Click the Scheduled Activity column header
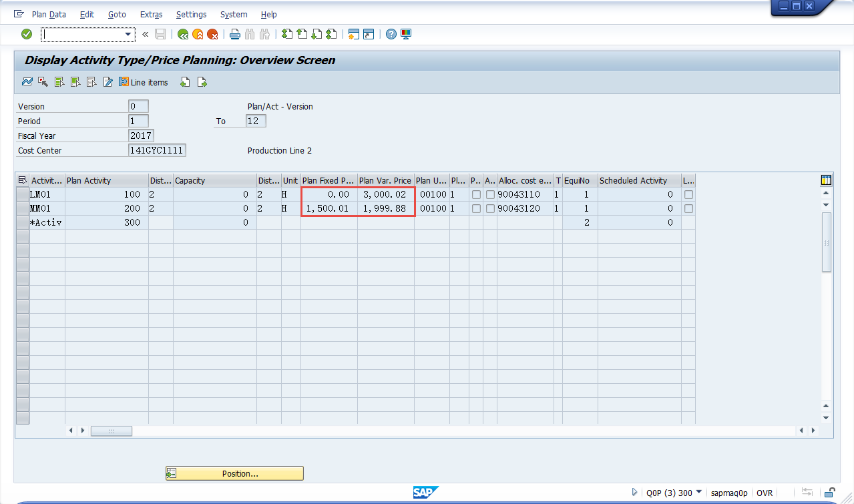 (639, 180)
